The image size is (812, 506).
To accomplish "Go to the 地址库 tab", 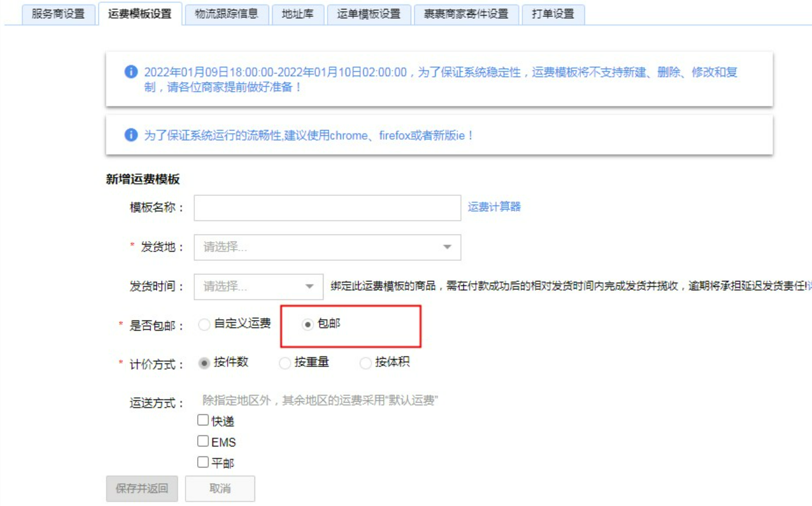I will tap(298, 14).
